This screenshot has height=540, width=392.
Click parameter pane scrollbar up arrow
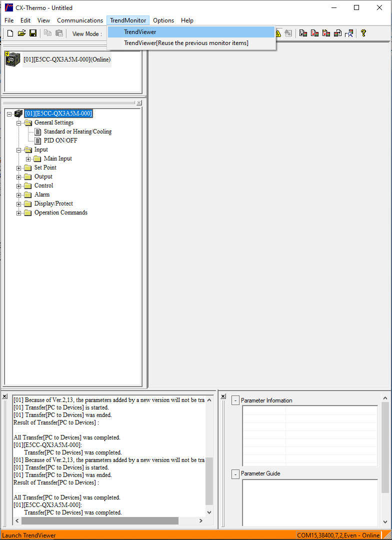[385, 398]
